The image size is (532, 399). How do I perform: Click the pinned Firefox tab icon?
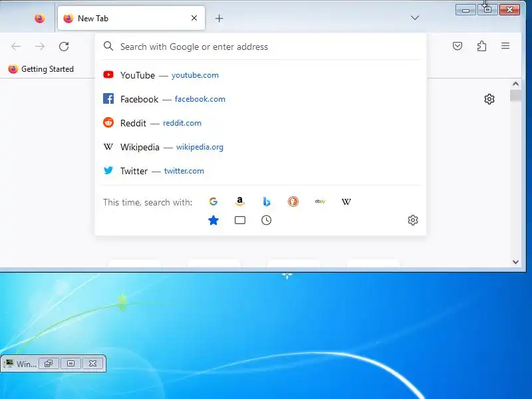click(40, 19)
